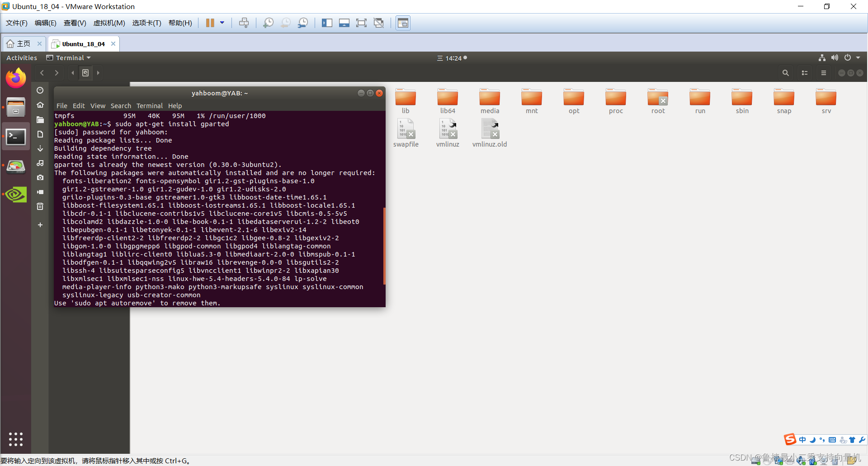Open the Files hamburger menu

[x=824, y=73]
